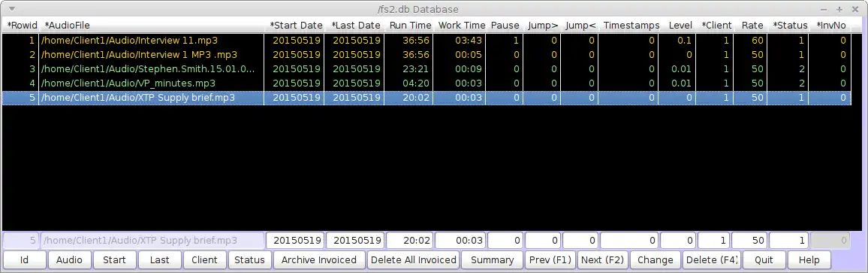
Task: Edit the Run Time field 20:02
Action: (410, 240)
